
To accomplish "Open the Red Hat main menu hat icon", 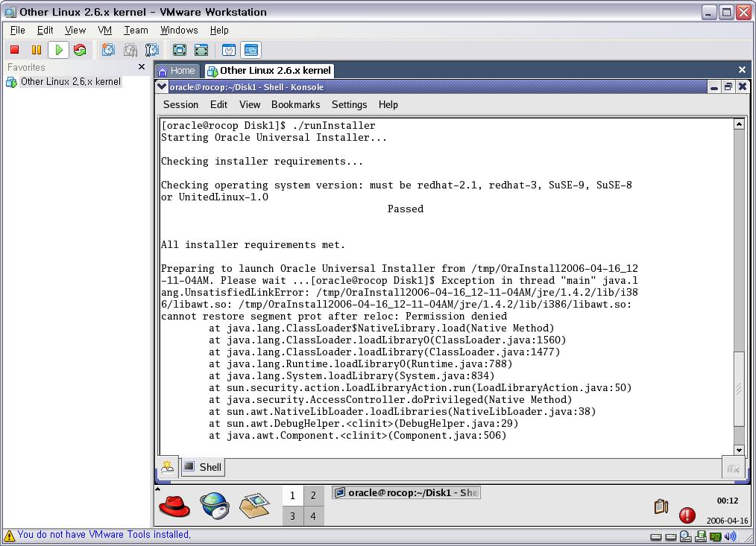I will coord(174,506).
